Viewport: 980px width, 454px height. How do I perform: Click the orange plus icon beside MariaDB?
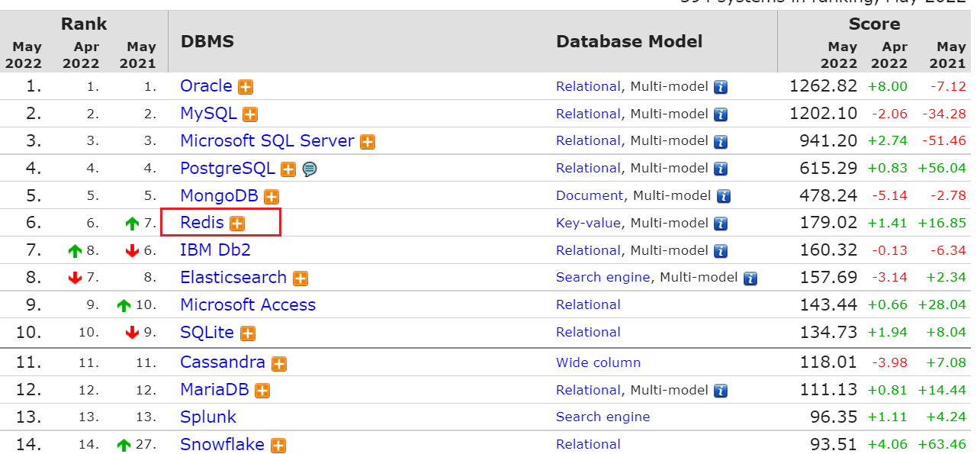pyautogui.click(x=262, y=391)
